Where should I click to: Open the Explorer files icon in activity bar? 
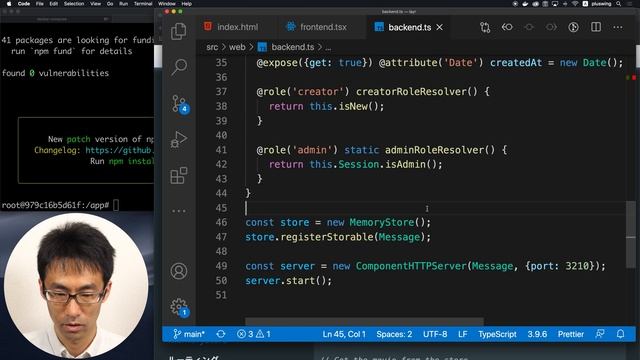pyautogui.click(x=179, y=31)
